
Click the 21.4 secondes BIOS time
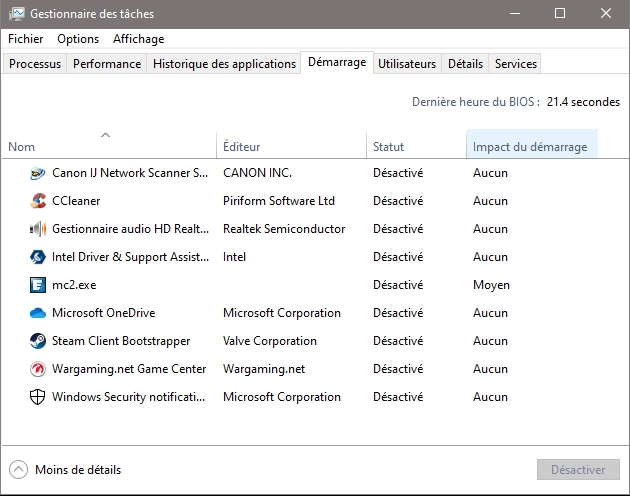click(583, 102)
